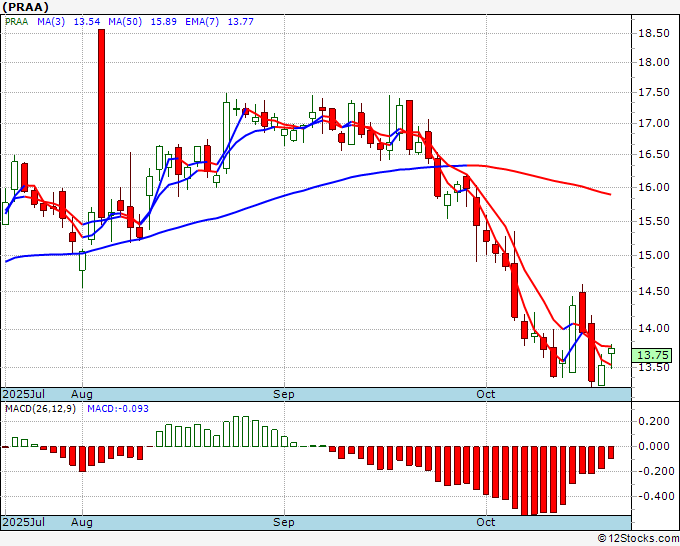The width and height of the screenshot is (680, 546).
Task: Click the 15.00 price axis label
Action: 654,255
